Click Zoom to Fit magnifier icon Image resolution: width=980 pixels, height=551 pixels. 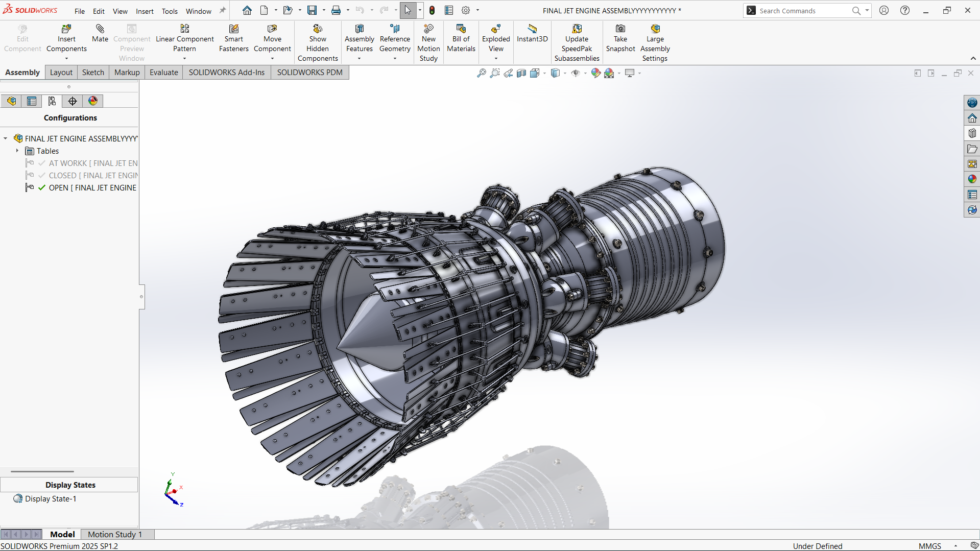pyautogui.click(x=481, y=73)
